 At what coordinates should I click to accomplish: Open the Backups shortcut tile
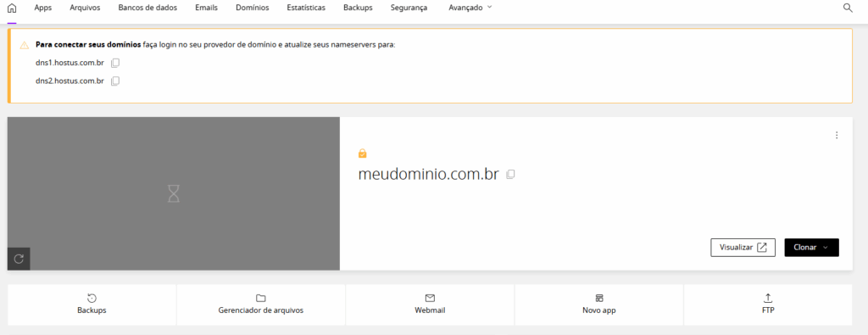coord(92,304)
